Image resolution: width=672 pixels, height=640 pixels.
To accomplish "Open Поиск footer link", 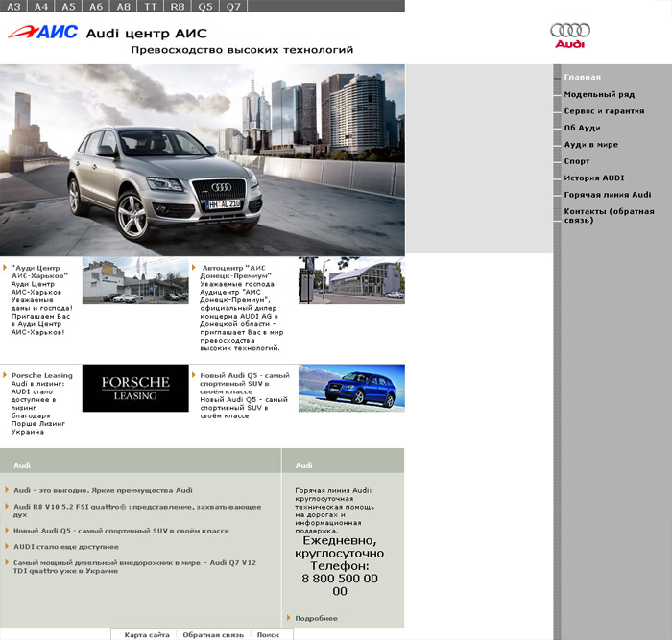I will pyautogui.click(x=268, y=635).
